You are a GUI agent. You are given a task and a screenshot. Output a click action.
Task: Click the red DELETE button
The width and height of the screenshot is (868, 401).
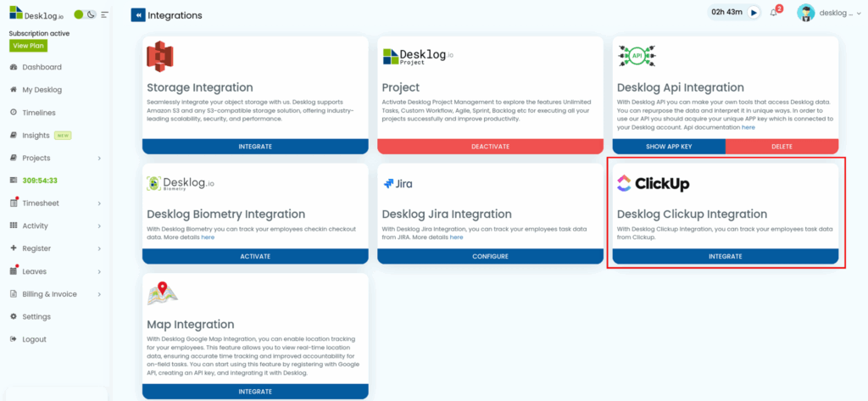pyautogui.click(x=782, y=147)
